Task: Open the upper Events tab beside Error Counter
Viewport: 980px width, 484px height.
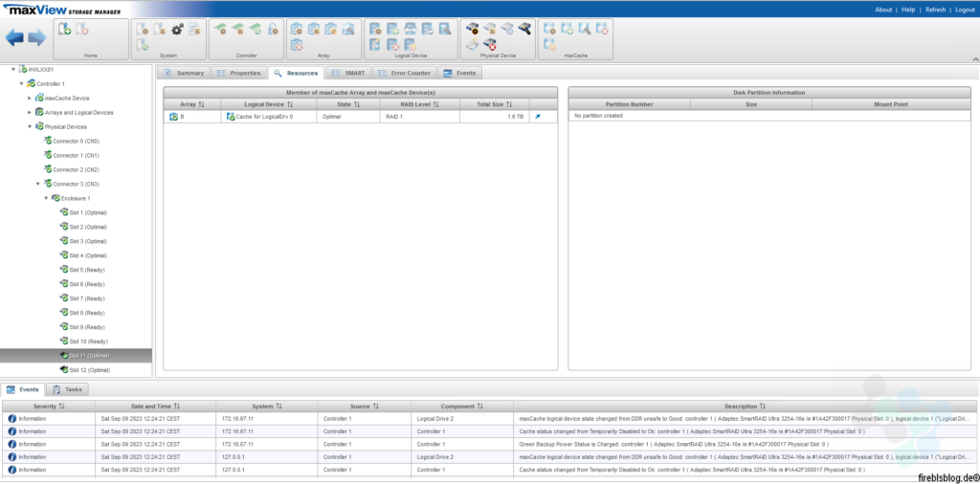Action: 459,73
